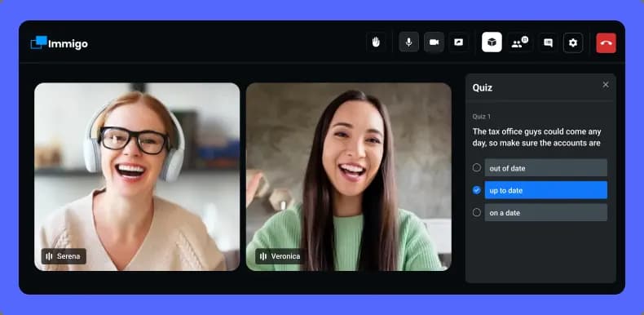Choose the "up to date" answer bar
Viewport: 644px width, 315px height.
click(x=546, y=190)
